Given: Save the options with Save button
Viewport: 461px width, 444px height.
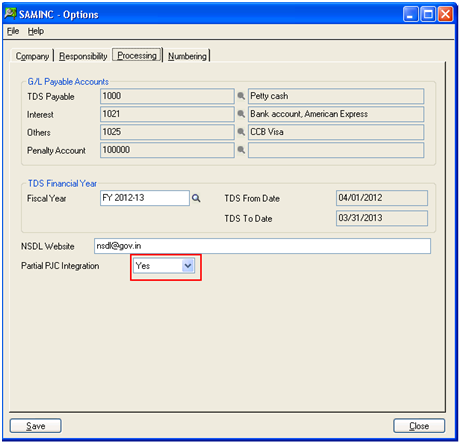Looking at the screenshot, I should 36,426.
